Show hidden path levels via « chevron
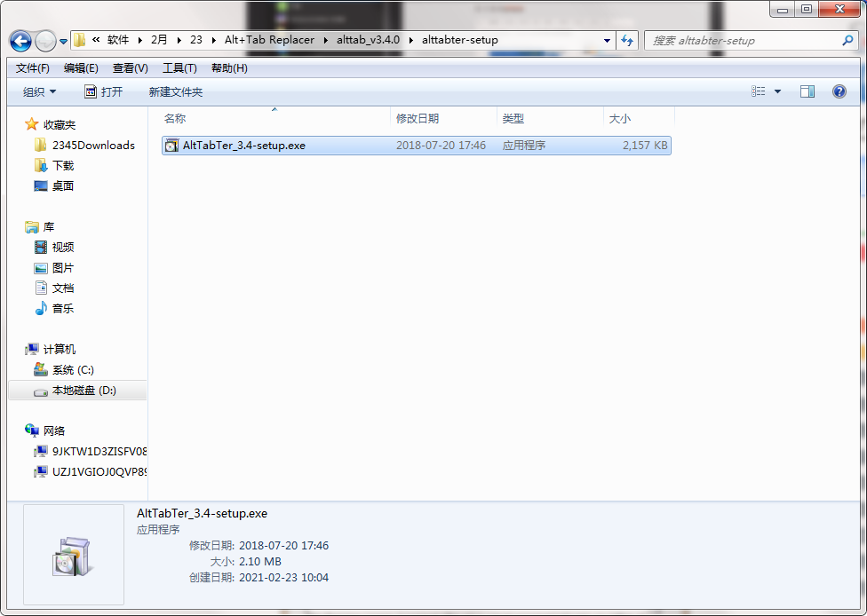This screenshot has width=867, height=616. [96, 40]
